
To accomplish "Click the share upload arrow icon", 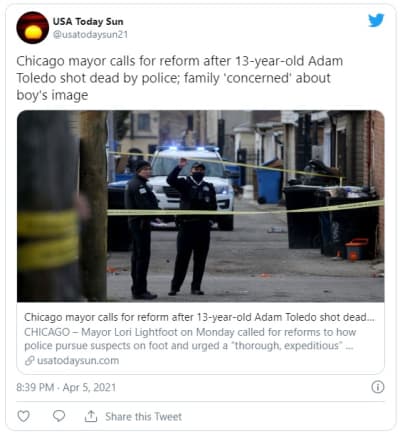I will [91, 416].
